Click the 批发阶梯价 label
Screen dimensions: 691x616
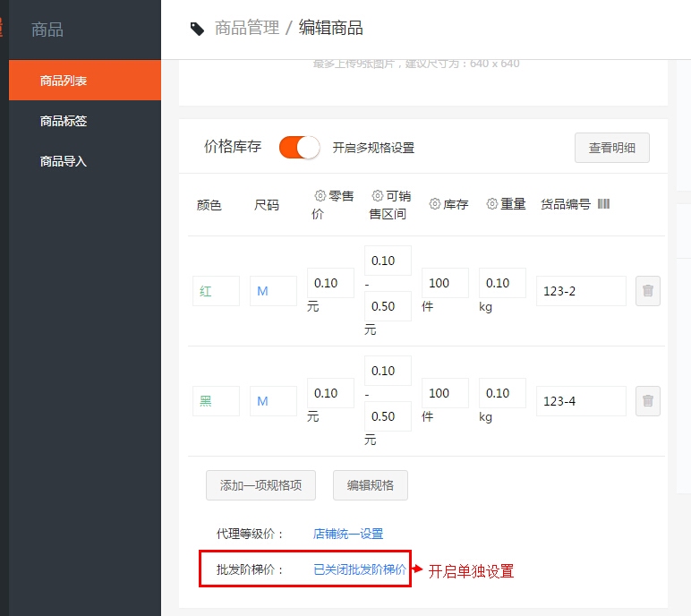tap(249, 569)
